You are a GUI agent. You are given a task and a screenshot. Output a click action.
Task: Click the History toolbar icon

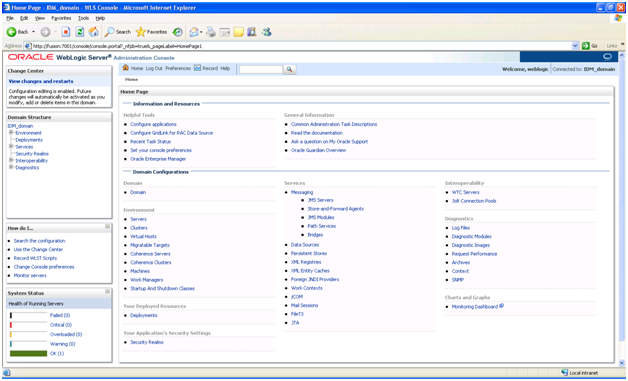pos(177,32)
